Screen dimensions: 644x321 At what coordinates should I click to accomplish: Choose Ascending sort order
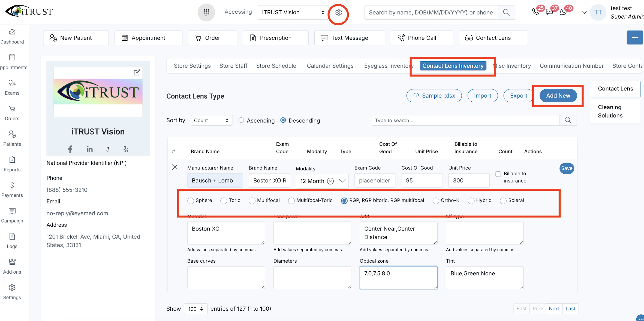click(x=241, y=120)
